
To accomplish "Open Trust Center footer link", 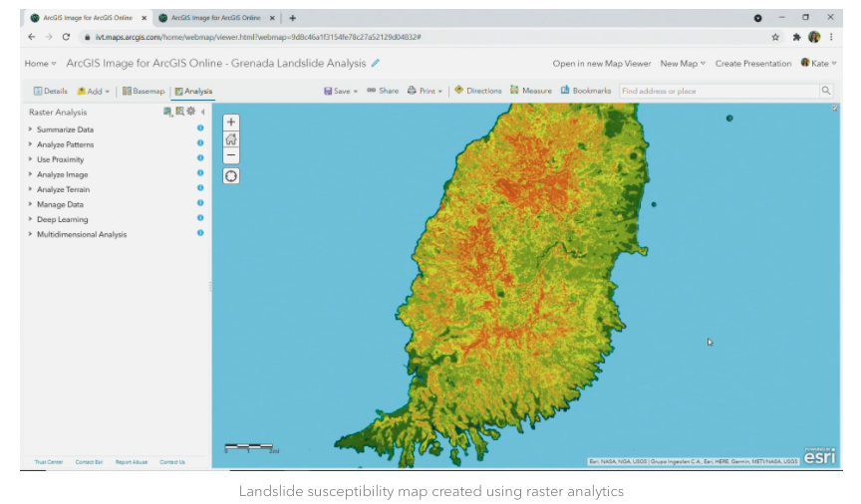I will tap(49, 462).
